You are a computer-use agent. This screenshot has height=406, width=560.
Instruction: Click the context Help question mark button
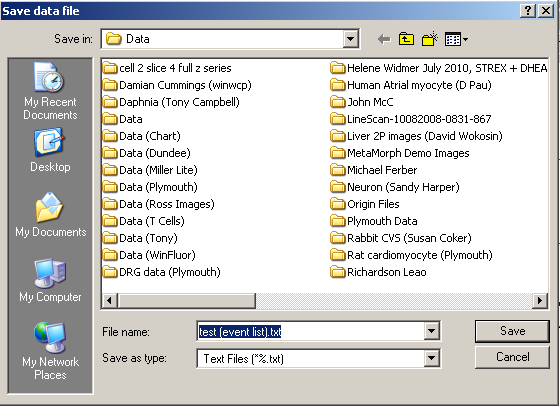pos(528,11)
